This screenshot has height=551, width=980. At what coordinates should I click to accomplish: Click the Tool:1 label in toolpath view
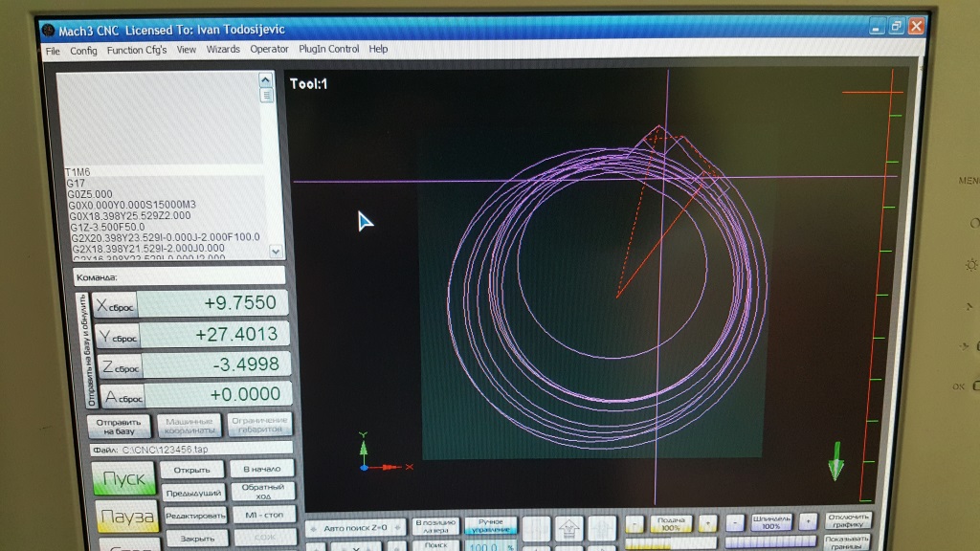click(308, 84)
